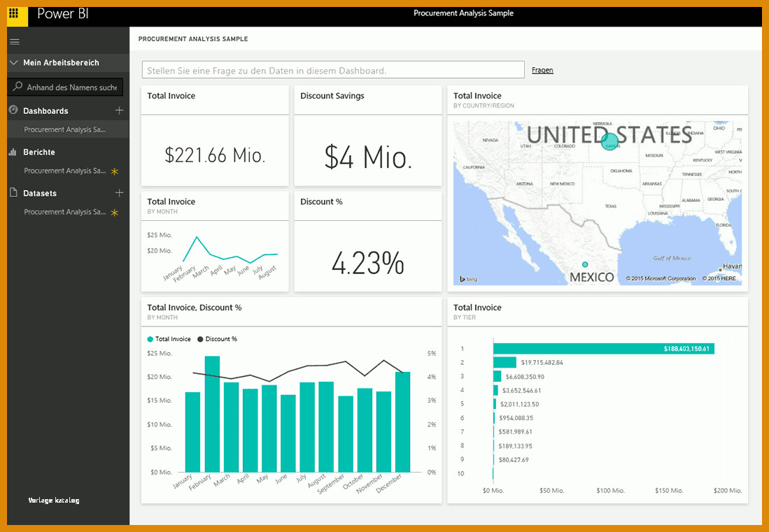Click the teal Total Invoice legend swatch
This screenshot has width=769, height=532.
pyautogui.click(x=150, y=339)
